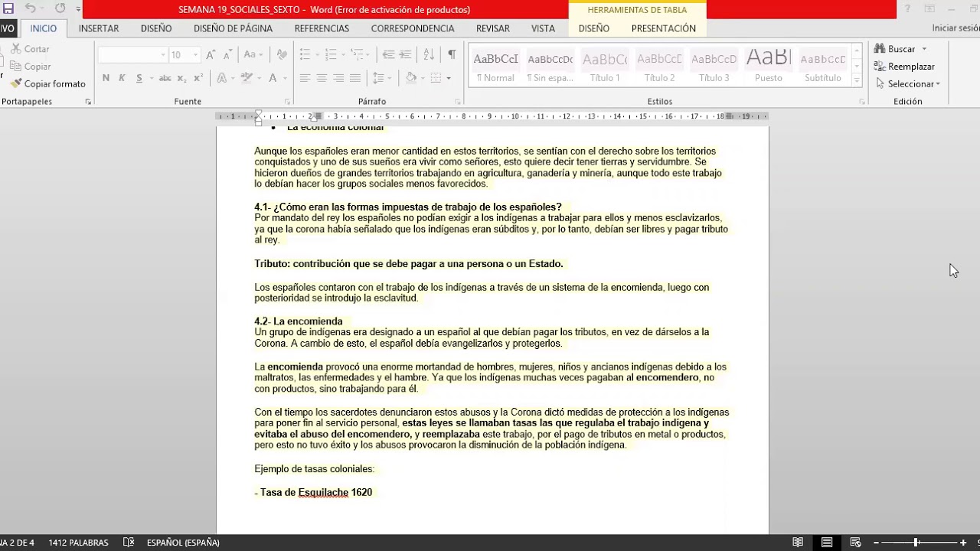Open the Párrafo dialog launcher
Viewport: 980px width, 551px height.
(458, 102)
